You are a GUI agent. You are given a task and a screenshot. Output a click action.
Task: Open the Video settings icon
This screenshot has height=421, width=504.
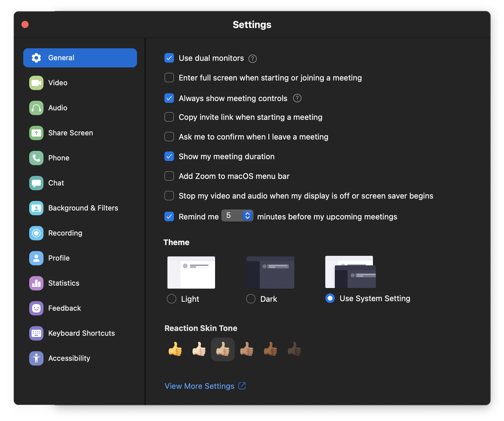click(x=36, y=83)
